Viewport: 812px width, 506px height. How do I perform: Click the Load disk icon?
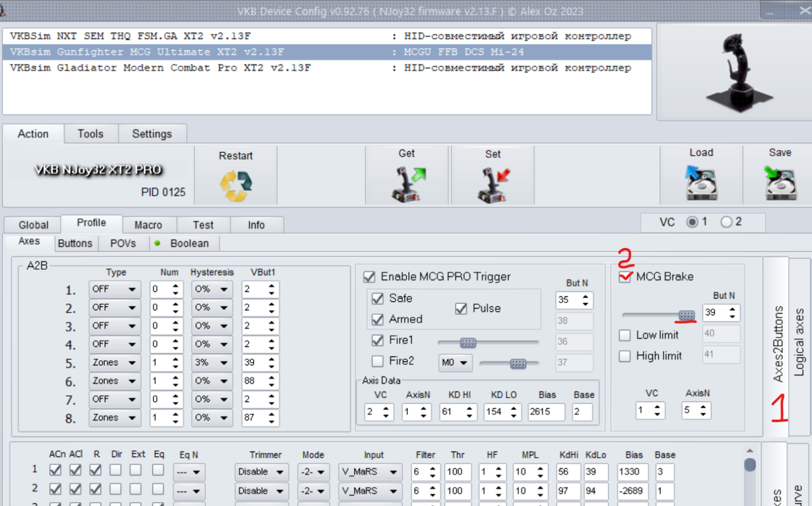point(701,183)
